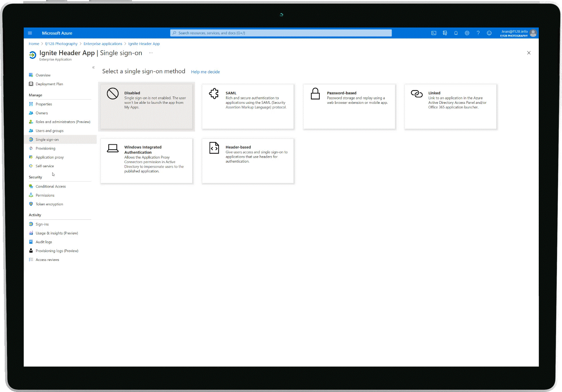
Task: Select the Header-based sign-on method
Action: (247, 161)
